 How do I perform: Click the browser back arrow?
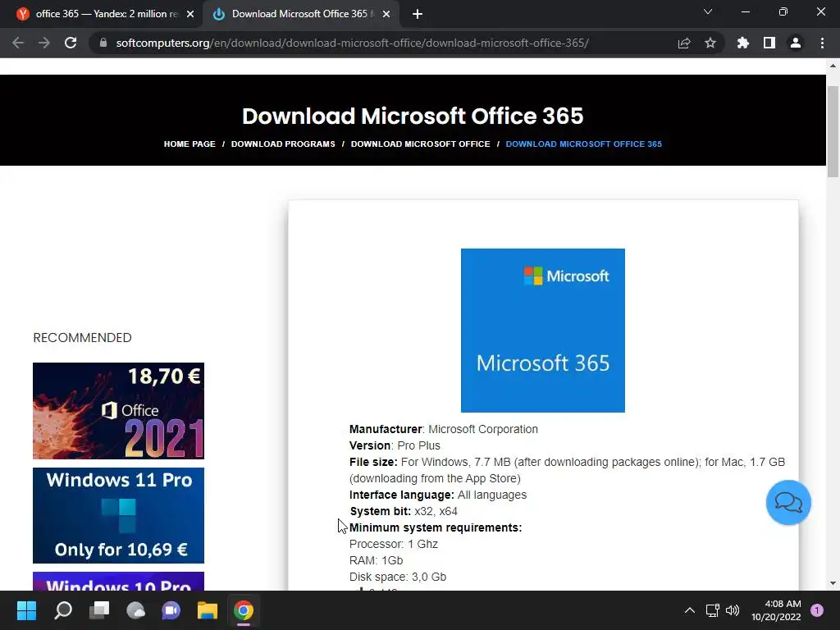point(18,43)
